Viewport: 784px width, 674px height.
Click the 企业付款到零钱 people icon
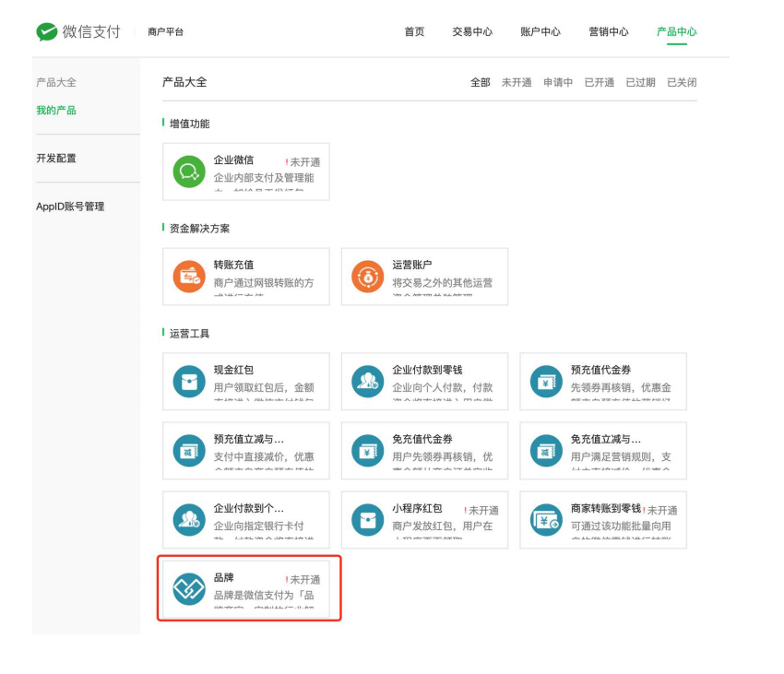click(367, 382)
